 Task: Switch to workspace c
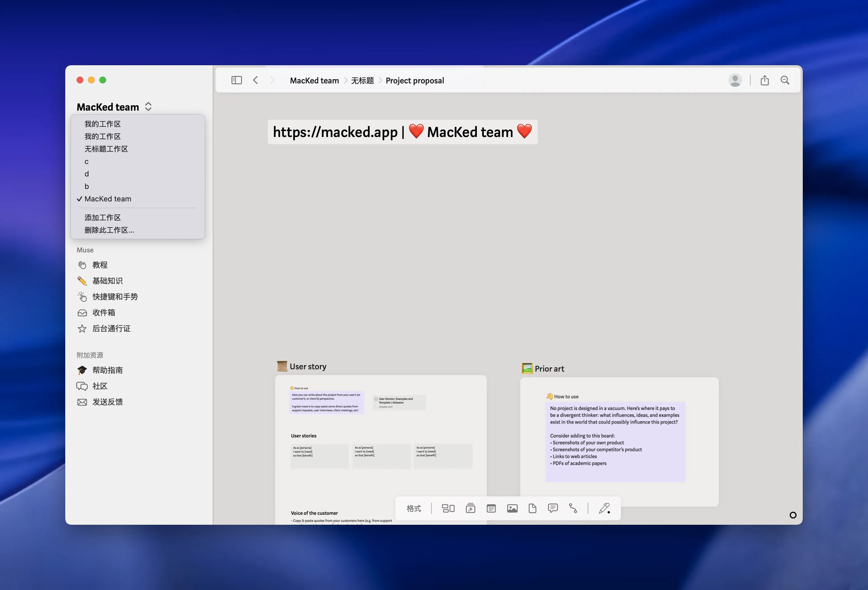[x=138, y=161]
